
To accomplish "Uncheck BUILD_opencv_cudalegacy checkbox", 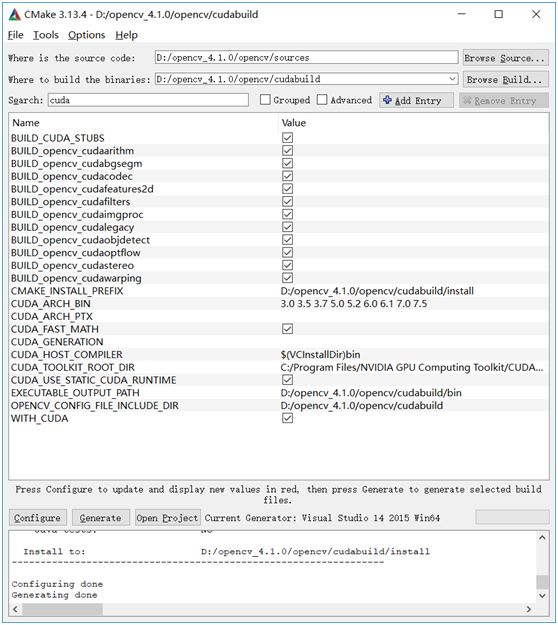I will pyautogui.click(x=287, y=227).
